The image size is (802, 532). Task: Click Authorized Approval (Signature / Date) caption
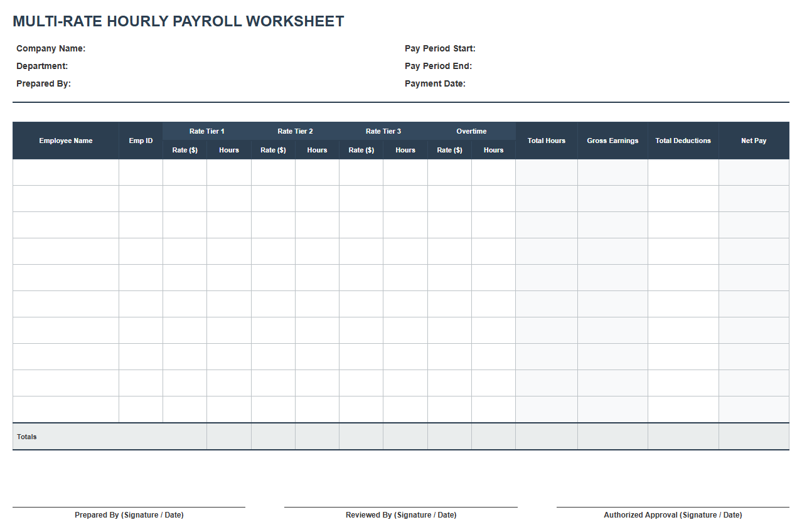(673, 515)
